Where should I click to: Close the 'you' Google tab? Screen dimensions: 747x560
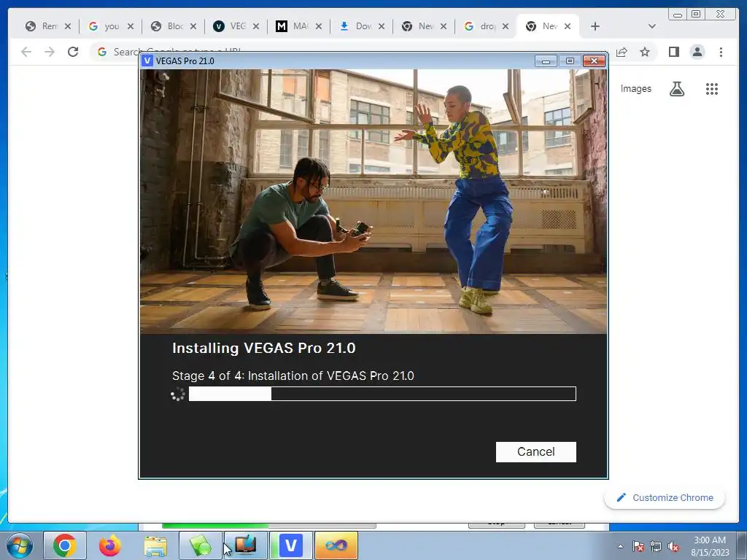click(131, 26)
